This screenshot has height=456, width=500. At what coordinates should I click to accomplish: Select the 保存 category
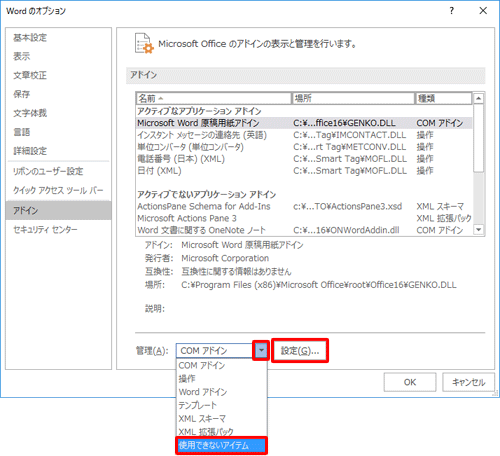point(58,94)
